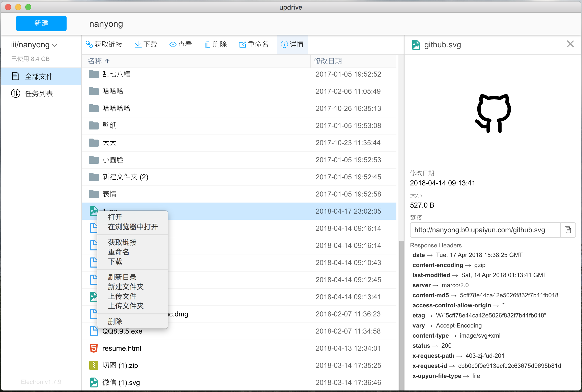
Task: Click the 重命名 rename toolbar icon
Action: (242, 45)
